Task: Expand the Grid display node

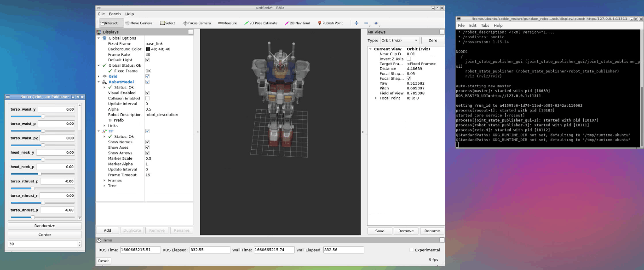Action: pos(99,76)
